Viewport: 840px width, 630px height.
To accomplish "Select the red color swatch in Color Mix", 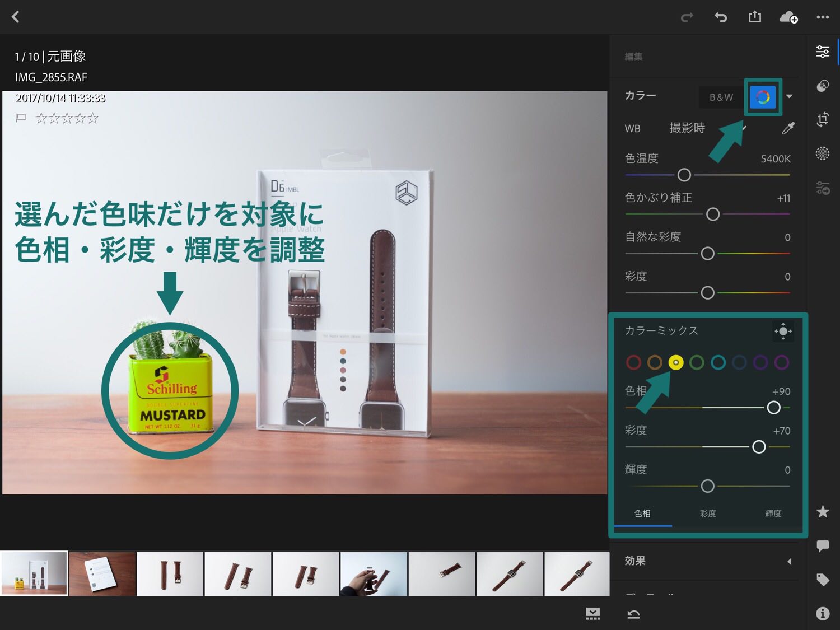I will pyautogui.click(x=633, y=363).
